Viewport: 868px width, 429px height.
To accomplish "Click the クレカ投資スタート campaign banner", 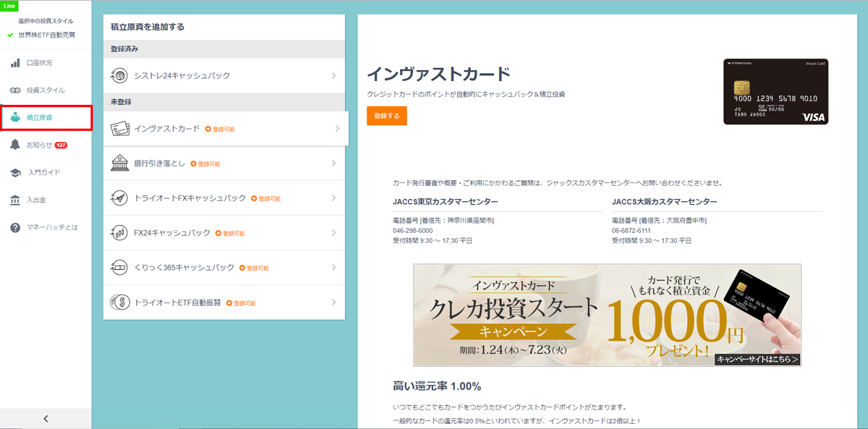I will tap(608, 315).
